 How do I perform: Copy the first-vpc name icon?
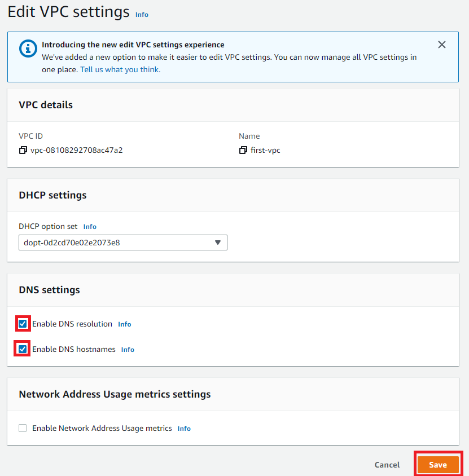point(243,150)
